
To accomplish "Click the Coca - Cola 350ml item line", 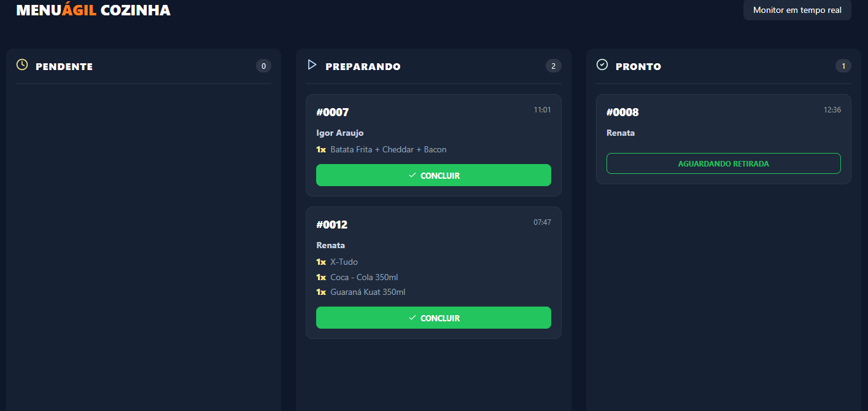I will (x=364, y=277).
